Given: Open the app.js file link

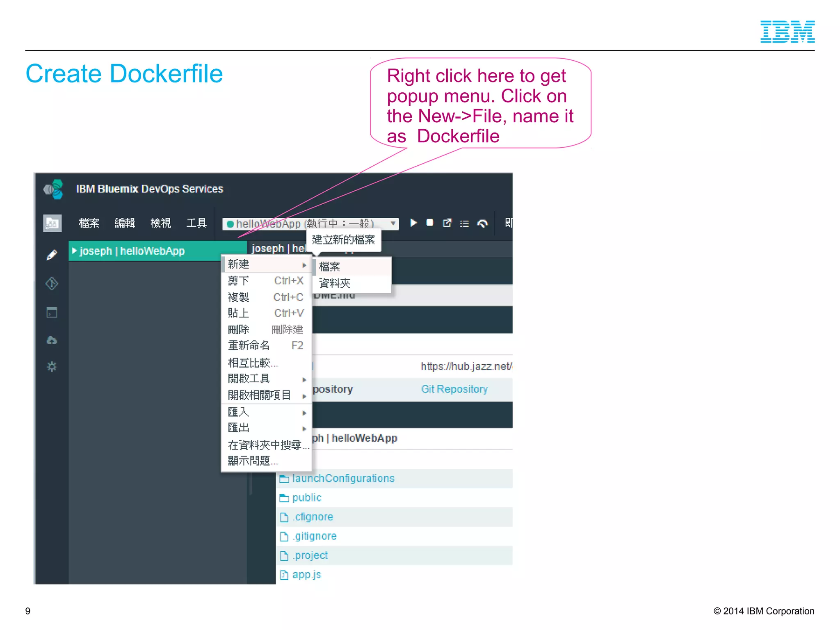Looking at the screenshot, I should [x=306, y=575].
